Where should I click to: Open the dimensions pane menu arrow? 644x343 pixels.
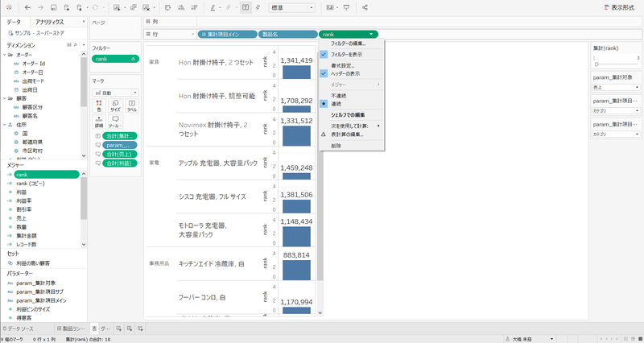point(84,45)
